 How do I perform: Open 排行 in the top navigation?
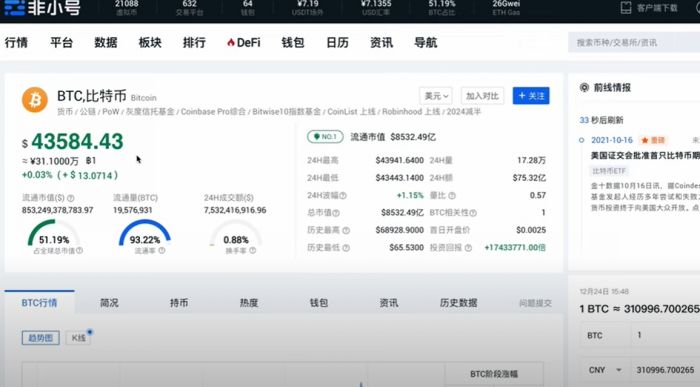(x=194, y=42)
